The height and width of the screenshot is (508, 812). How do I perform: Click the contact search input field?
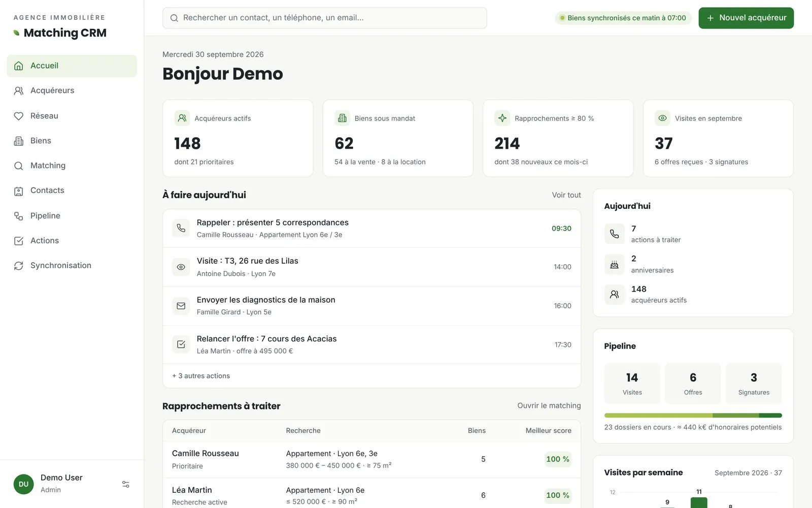(325, 18)
